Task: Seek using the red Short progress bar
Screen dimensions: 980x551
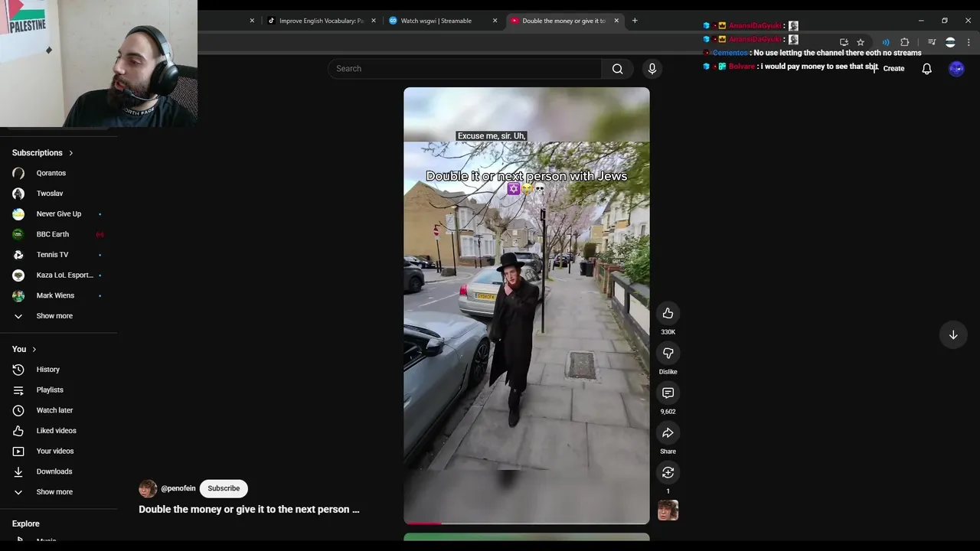Action: [527, 523]
